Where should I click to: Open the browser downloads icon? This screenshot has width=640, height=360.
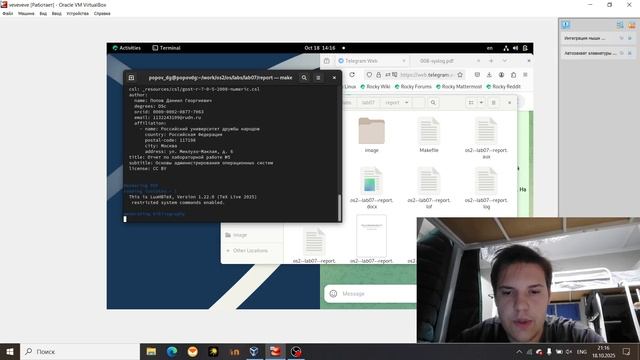[x=489, y=75]
